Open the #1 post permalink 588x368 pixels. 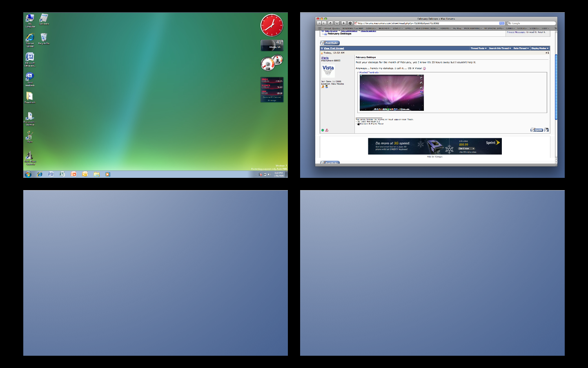547,53
